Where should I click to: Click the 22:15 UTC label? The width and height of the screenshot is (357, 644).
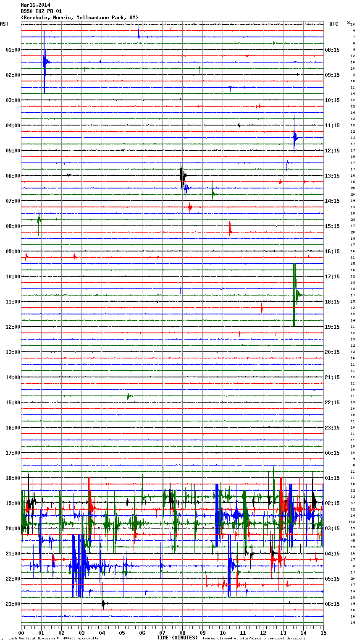pyautogui.click(x=332, y=403)
